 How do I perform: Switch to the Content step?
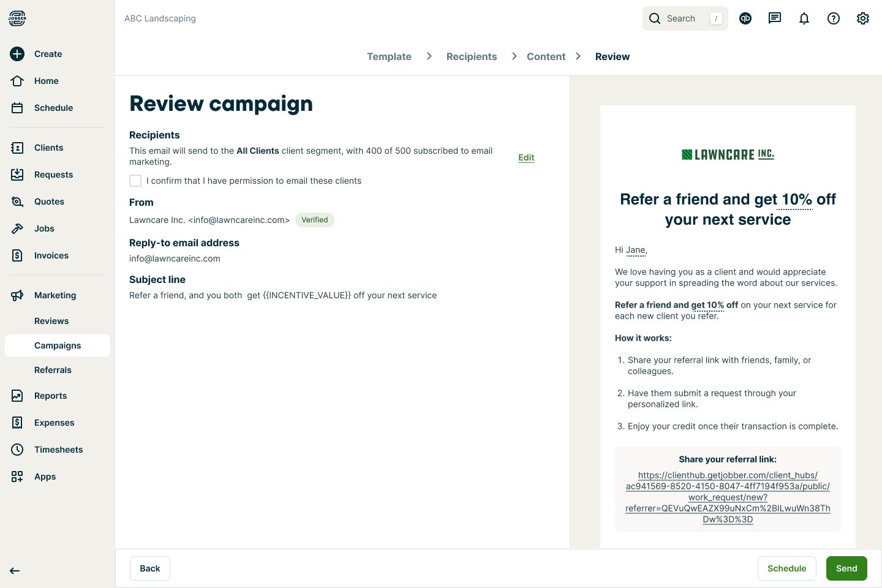[x=546, y=56]
